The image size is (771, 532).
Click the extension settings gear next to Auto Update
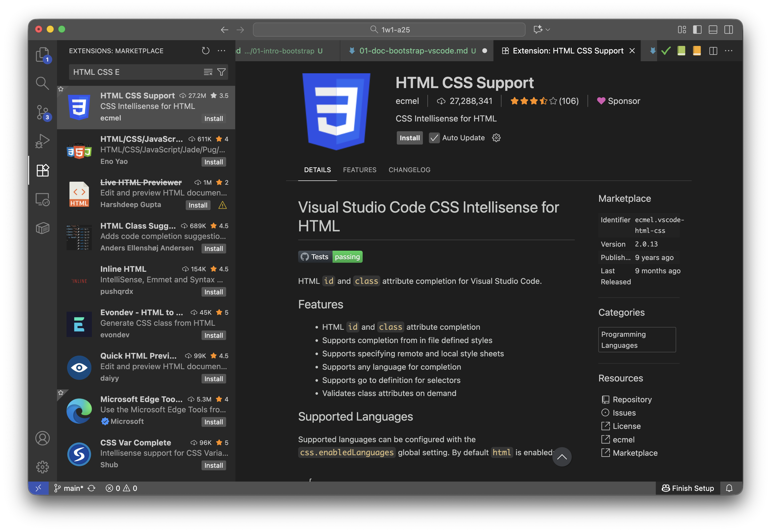click(496, 138)
